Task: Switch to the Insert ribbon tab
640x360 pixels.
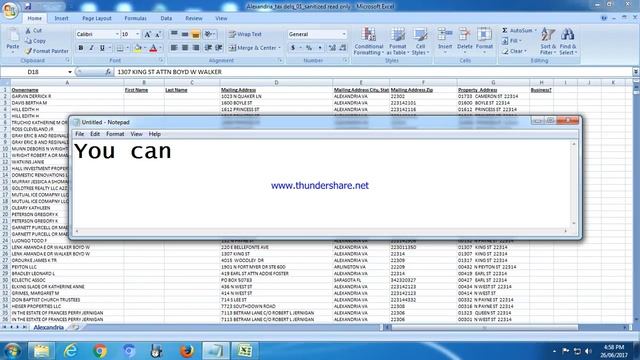Action: pos(62,18)
